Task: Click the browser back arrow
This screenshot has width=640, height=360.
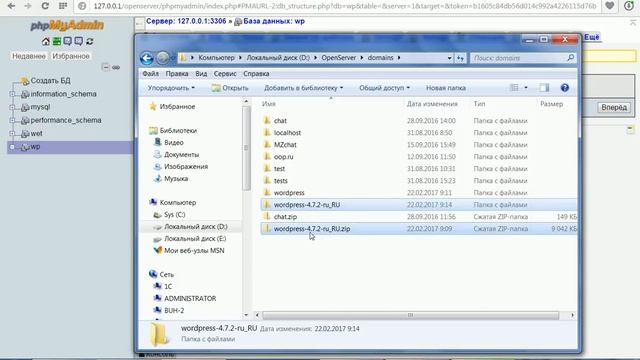Action: pyautogui.click(x=11, y=6)
